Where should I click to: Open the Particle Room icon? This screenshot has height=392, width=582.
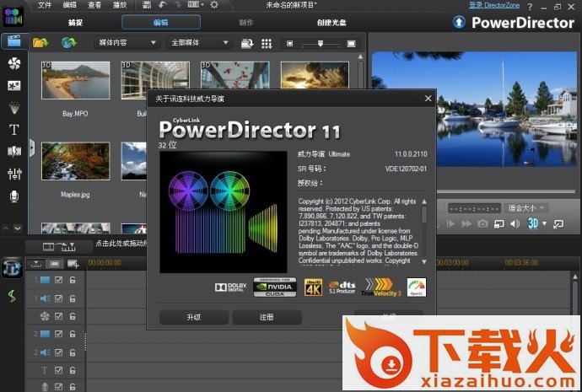coord(14,108)
